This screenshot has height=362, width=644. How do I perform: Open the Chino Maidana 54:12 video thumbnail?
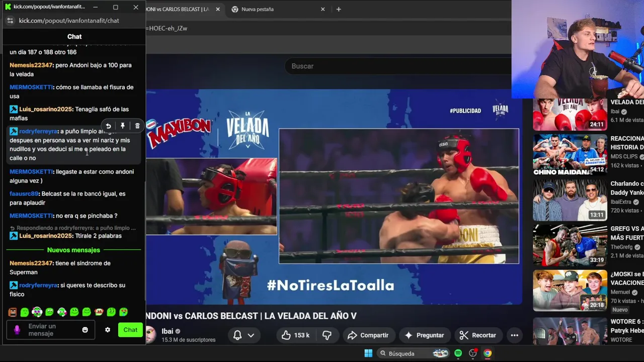[x=570, y=154]
